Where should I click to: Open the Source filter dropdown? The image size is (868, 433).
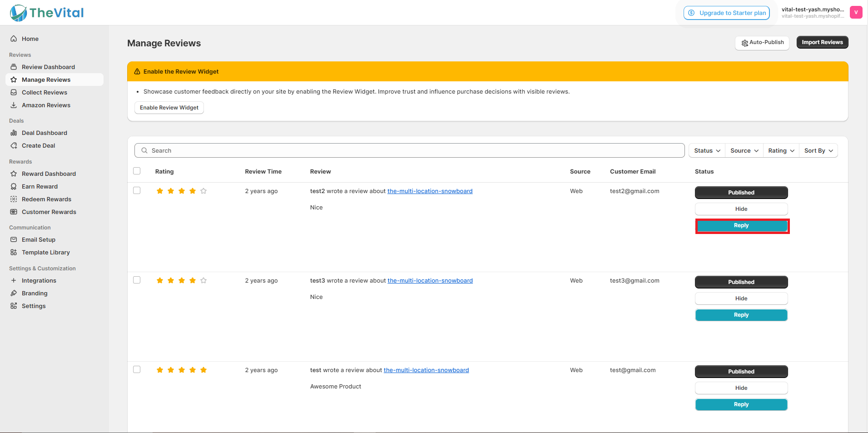(744, 150)
